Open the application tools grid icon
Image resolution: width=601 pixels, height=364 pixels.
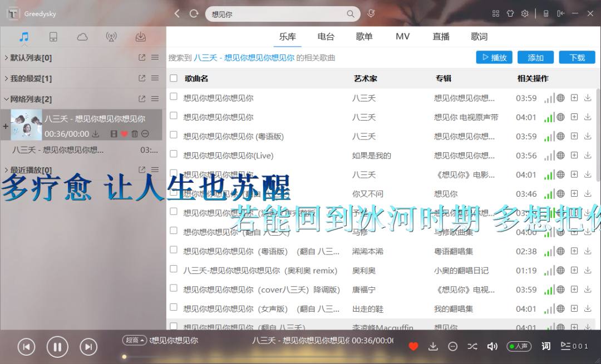tap(496, 14)
